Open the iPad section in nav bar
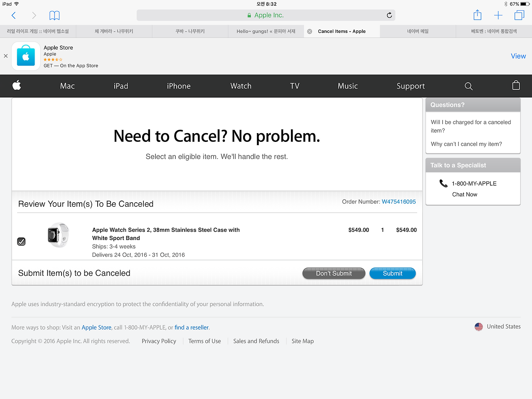This screenshot has width=532, height=399. [121, 86]
